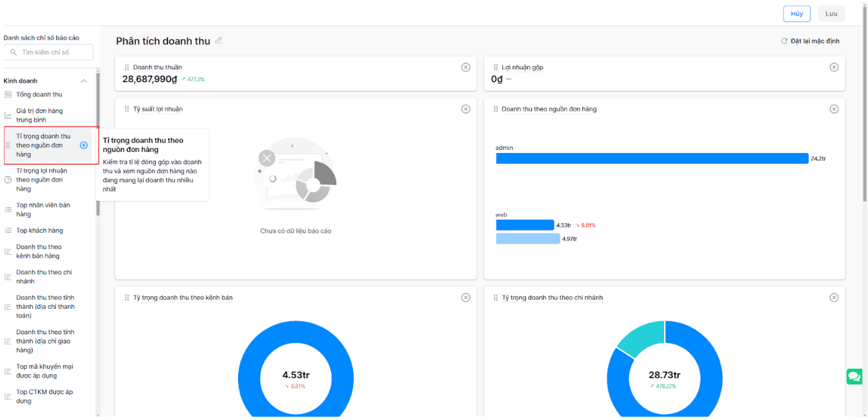The width and height of the screenshot is (868, 420).
Task: Remove the Tỷ trọng doanh thu theo kênh bán card
Action: 466,298
